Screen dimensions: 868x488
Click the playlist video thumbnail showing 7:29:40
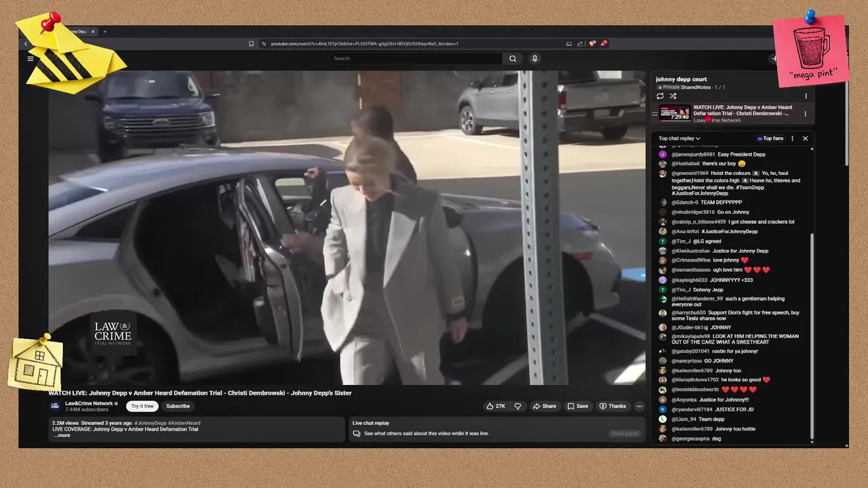(675, 113)
